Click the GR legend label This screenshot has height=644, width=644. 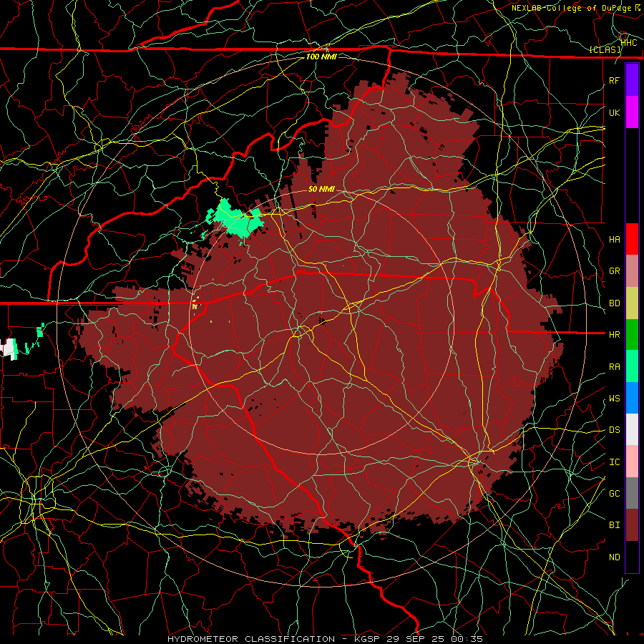tap(615, 271)
